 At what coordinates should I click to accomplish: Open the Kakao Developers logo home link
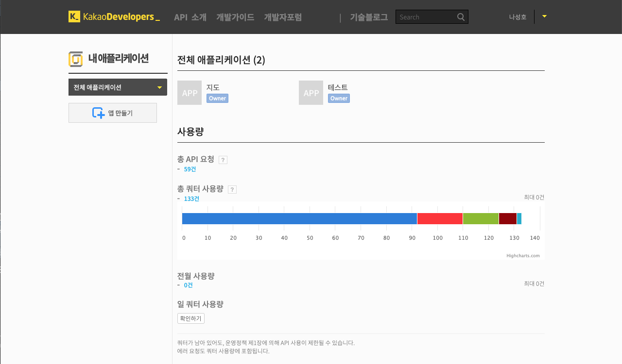pos(114,17)
